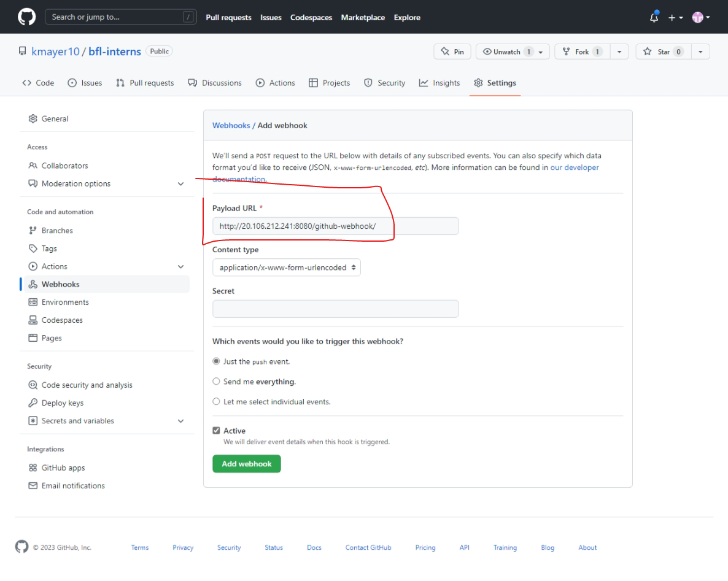The width and height of the screenshot is (728, 581).
Task: Select Branches in the sidebar
Action: coord(55,230)
